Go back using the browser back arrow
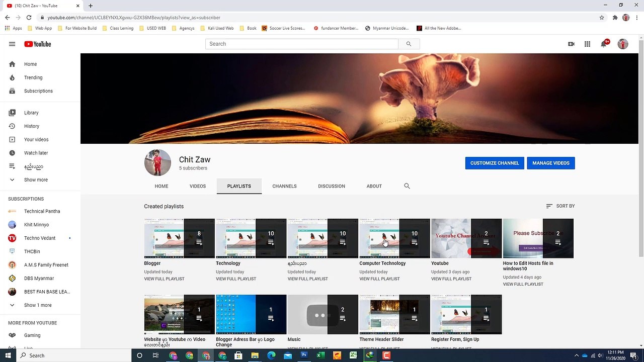 8,17
